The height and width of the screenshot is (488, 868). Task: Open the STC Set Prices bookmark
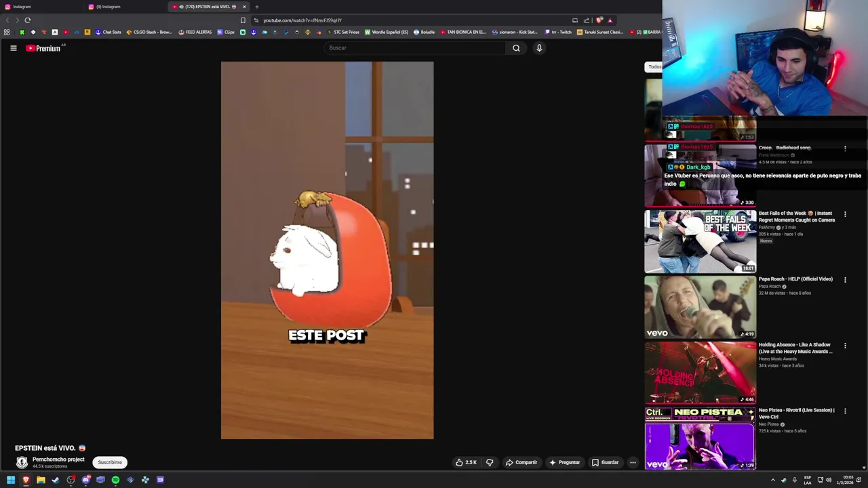(x=343, y=32)
